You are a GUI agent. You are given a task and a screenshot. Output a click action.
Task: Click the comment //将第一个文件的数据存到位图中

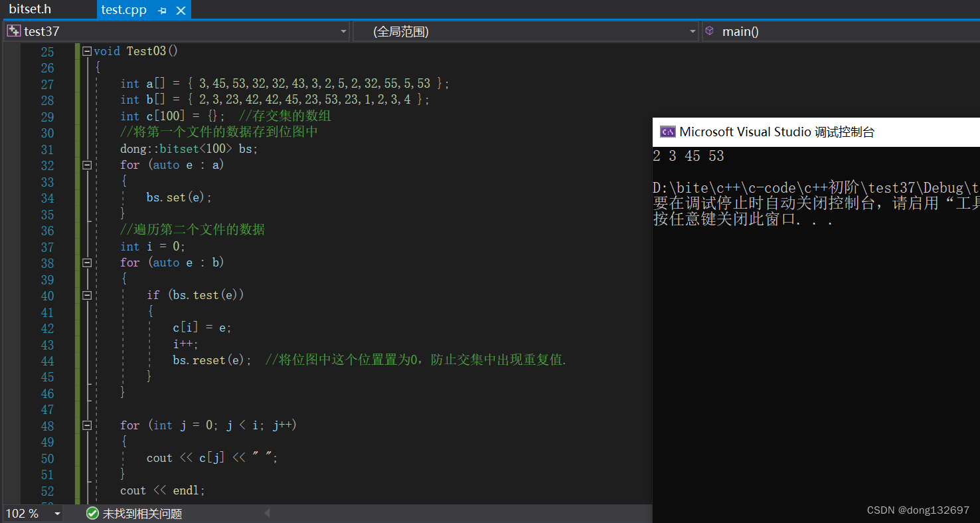click(219, 132)
